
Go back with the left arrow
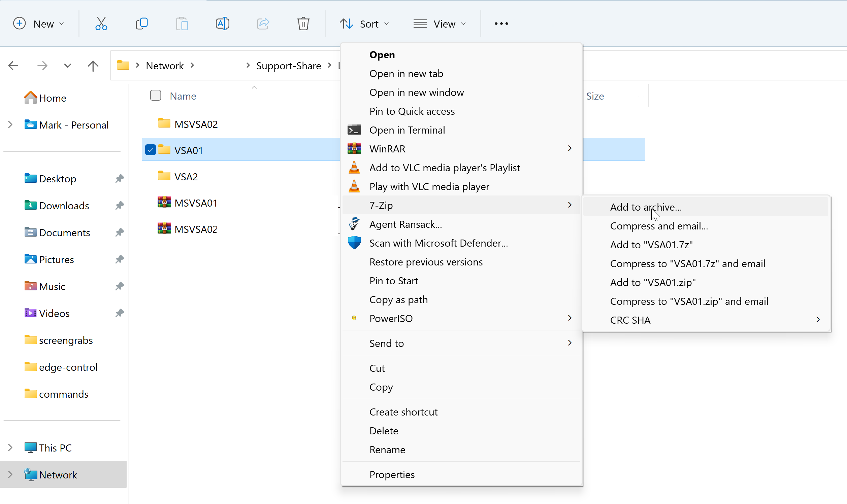pos(13,66)
